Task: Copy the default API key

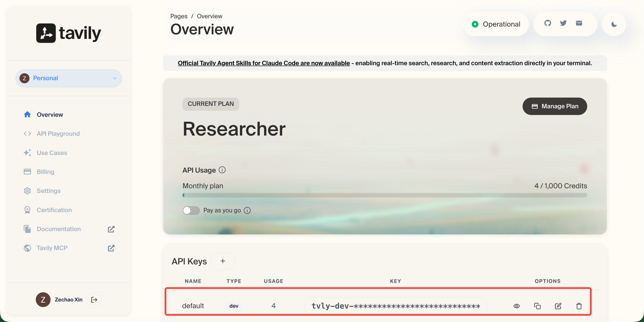Action: (537, 306)
